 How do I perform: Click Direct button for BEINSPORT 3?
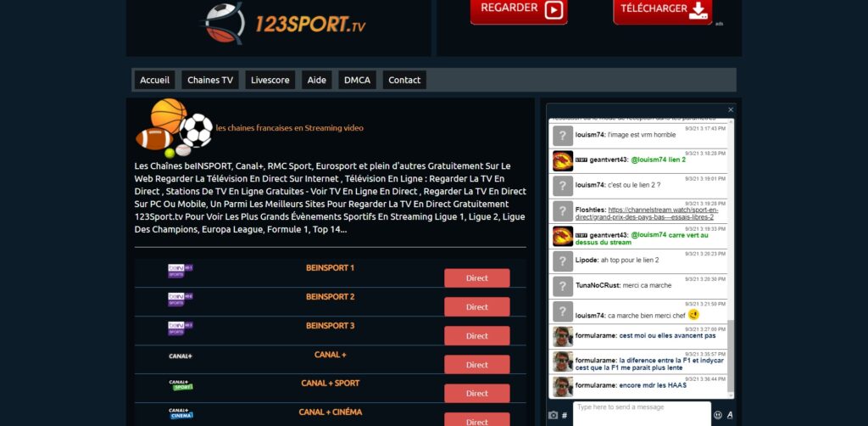tap(476, 336)
